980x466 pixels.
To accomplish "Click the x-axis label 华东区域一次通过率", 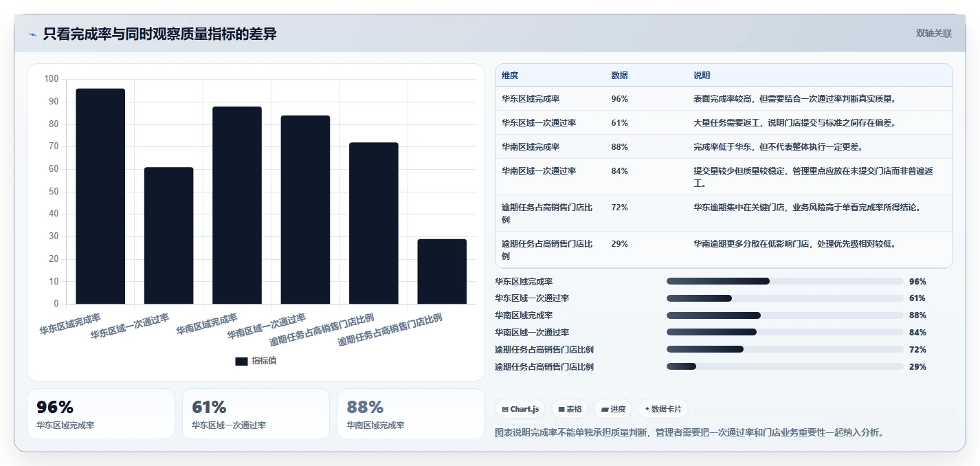I will pos(130,327).
